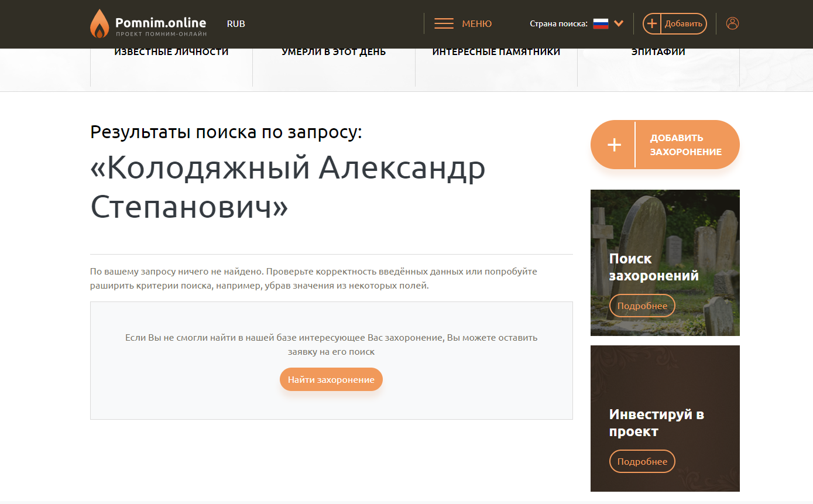Expand the search country dropdown chevron

pyautogui.click(x=619, y=24)
